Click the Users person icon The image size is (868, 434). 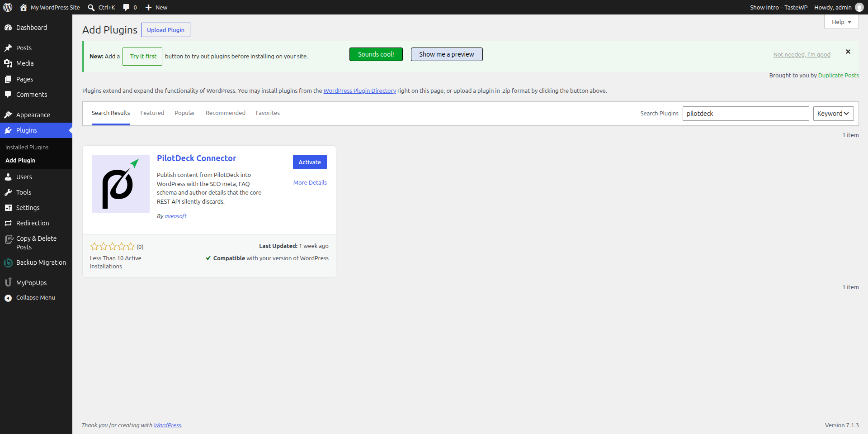pos(8,177)
